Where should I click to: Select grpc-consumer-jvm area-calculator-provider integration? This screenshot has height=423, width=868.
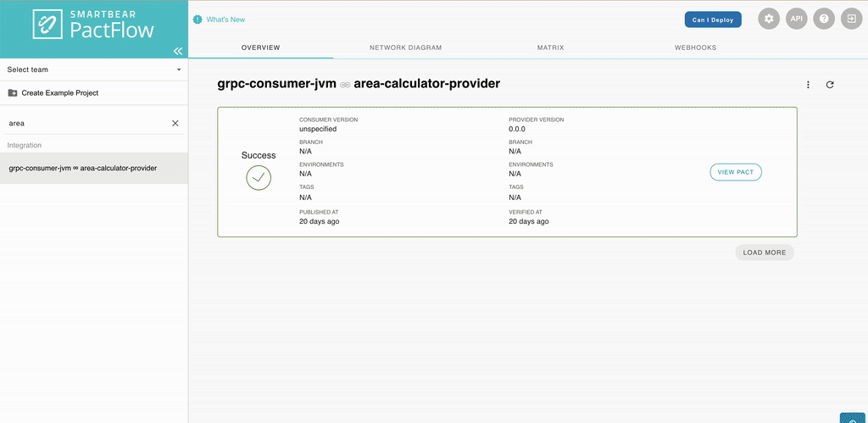pyautogui.click(x=93, y=169)
